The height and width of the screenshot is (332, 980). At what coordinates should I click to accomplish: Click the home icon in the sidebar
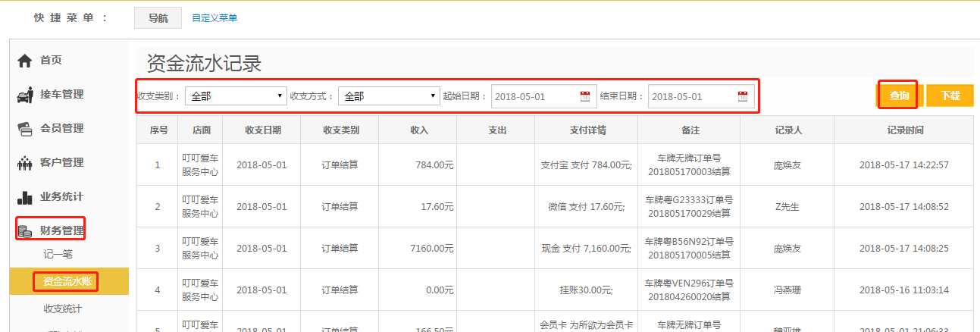point(25,61)
